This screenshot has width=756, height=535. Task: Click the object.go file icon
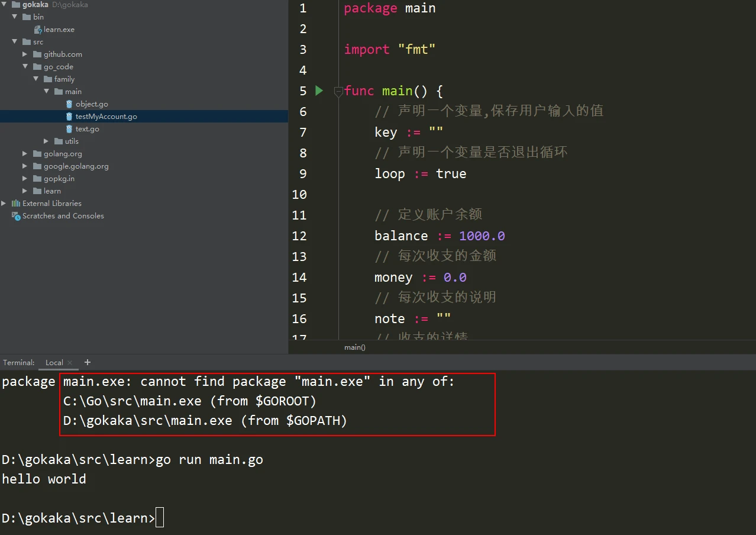(x=69, y=104)
